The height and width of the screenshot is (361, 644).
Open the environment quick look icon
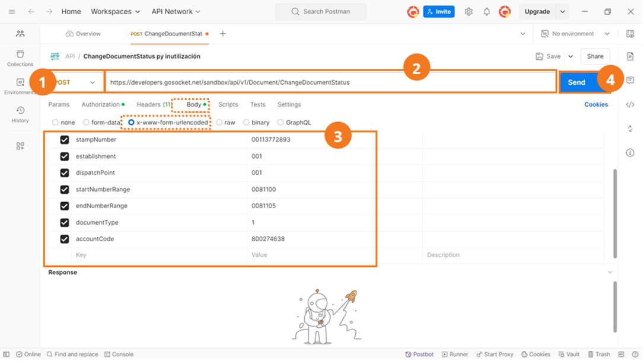[630, 34]
